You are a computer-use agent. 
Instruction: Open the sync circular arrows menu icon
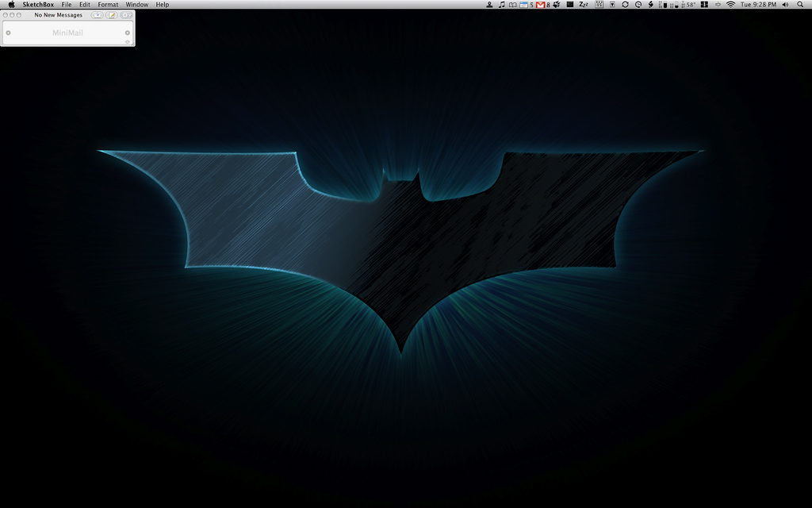[x=625, y=4]
